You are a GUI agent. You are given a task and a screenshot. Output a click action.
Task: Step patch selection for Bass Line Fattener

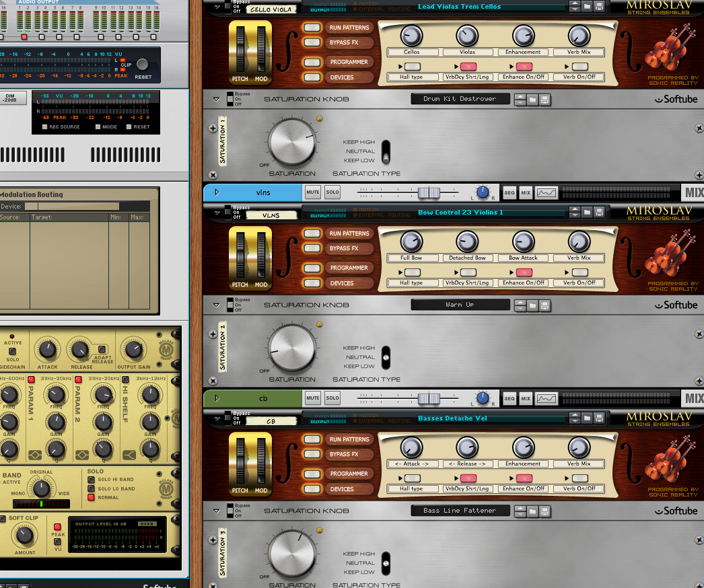point(520,511)
